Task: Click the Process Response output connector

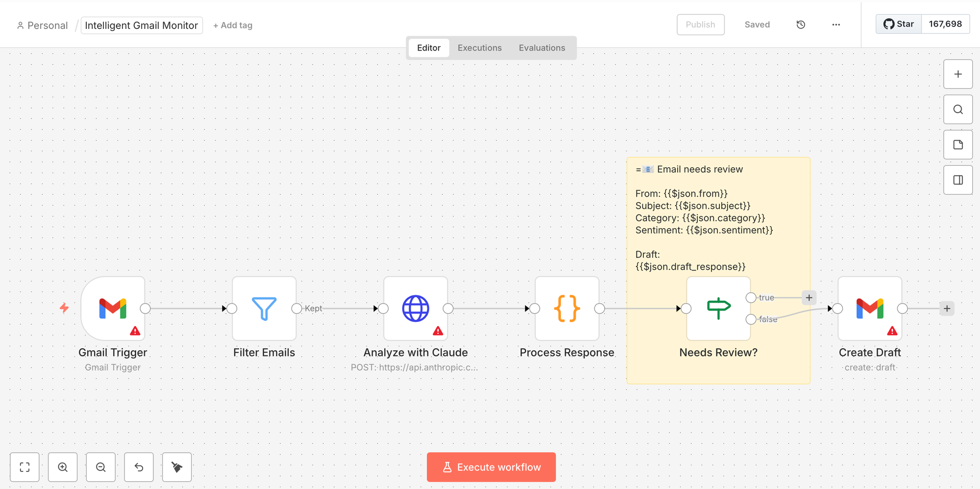Action: [599, 309]
